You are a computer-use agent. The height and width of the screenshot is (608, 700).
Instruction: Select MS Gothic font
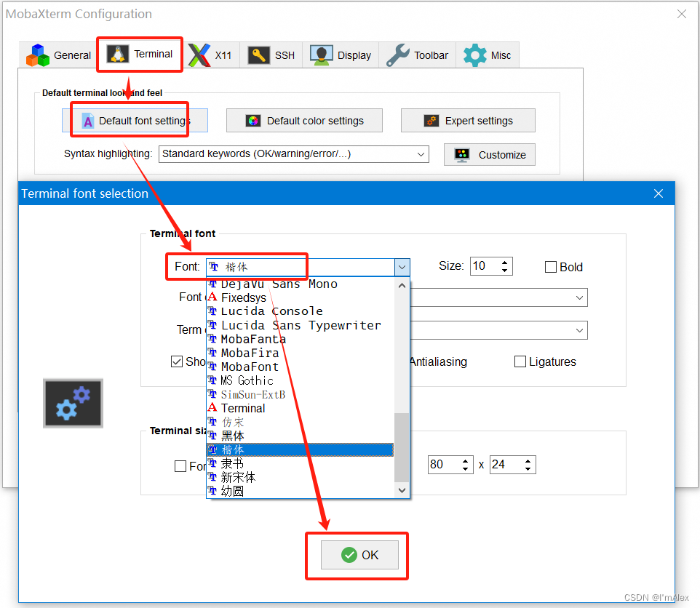301,380
